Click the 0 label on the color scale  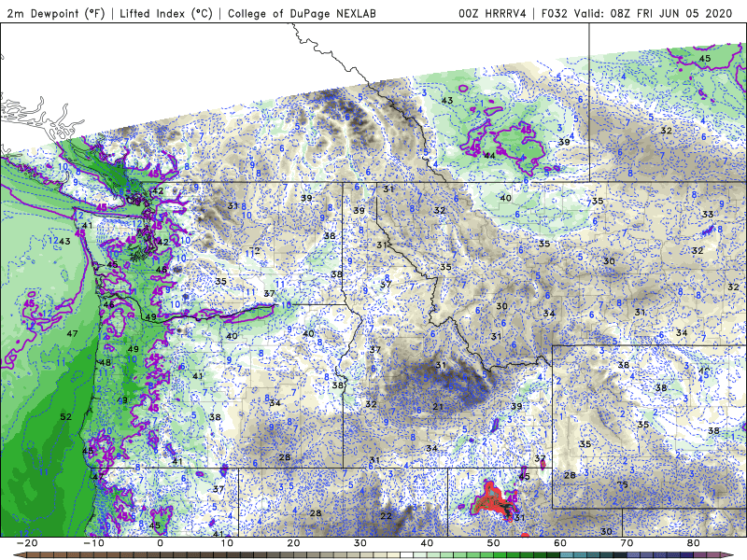coord(160,543)
